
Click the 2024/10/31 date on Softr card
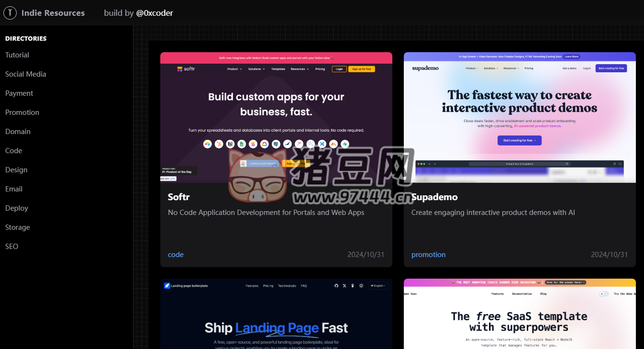click(366, 255)
